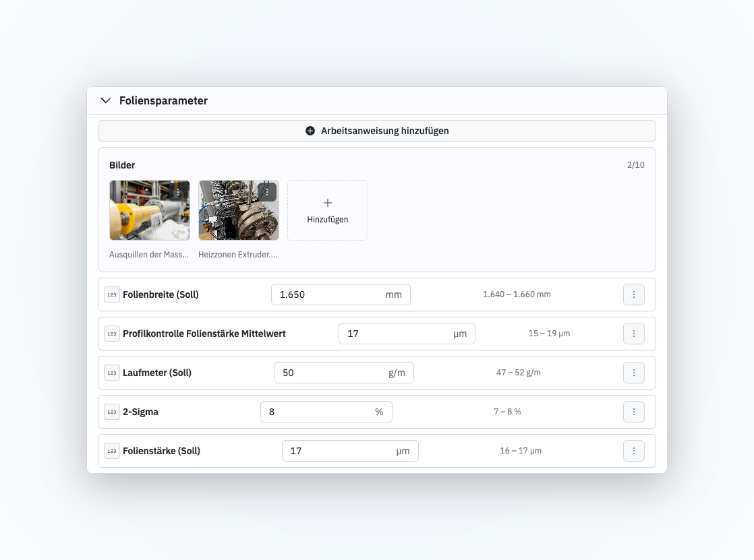Click numeric type icon for Folienstärke (Soll)
This screenshot has height=560, width=754.
coord(112,451)
